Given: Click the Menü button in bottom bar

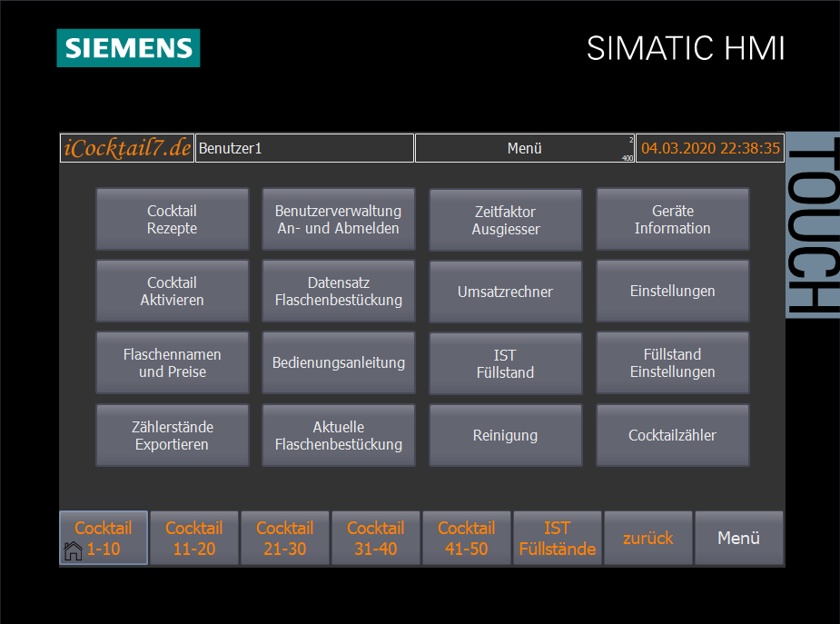Looking at the screenshot, I should tap(739, 538).
